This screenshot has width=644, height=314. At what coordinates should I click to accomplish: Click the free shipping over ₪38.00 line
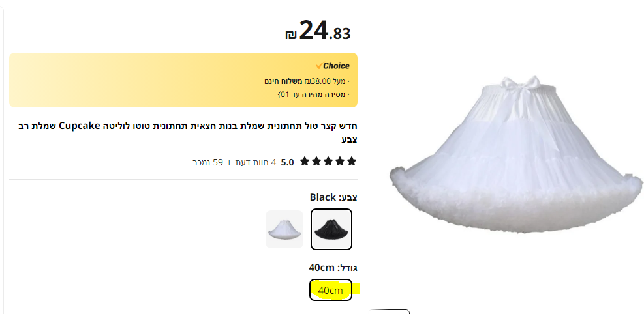(x=307, y=81)
